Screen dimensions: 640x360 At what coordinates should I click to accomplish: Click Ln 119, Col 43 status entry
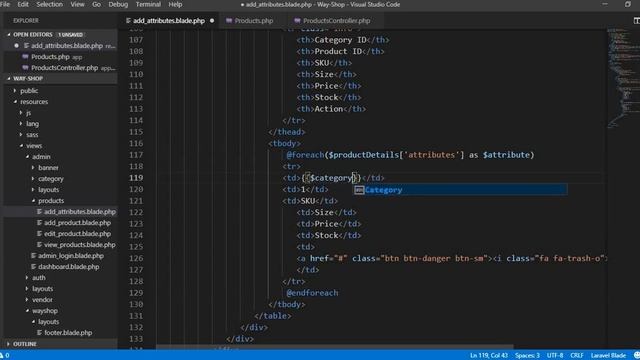[489, 356]
